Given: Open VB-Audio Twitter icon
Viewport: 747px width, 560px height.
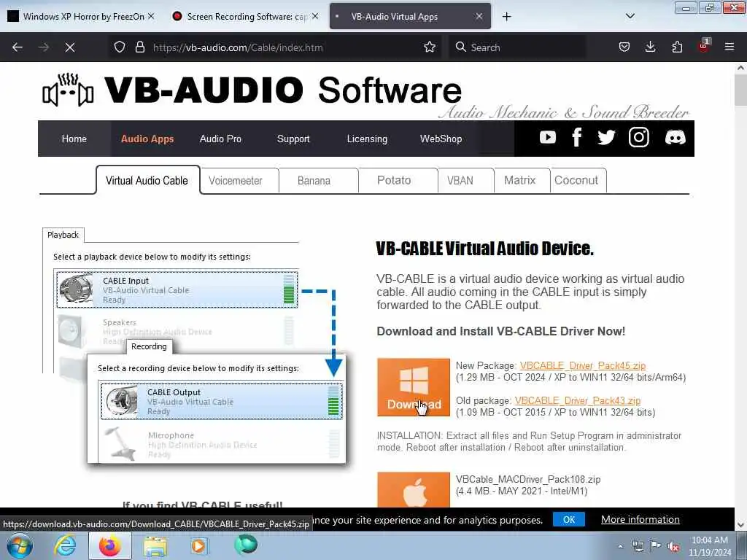Looking at the screenshot, I should point(606,138).
